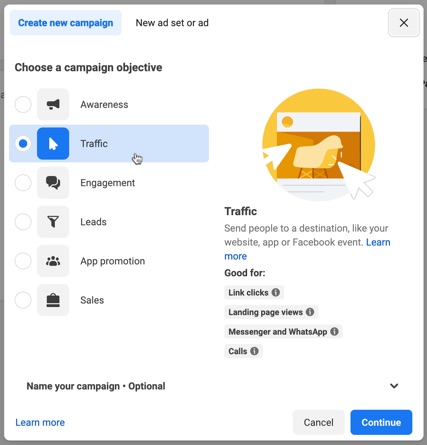Switch to New ad set or ad tab

(172, 23)
